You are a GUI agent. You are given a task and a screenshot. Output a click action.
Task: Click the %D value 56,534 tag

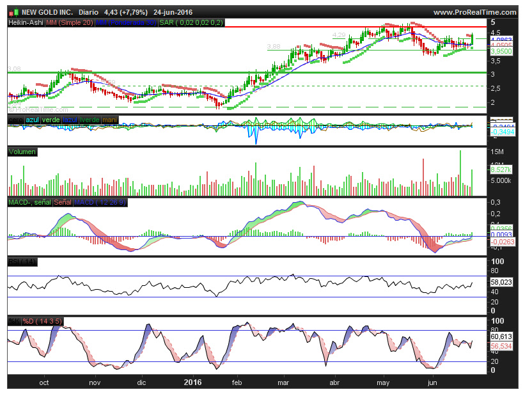pyautogui.click(x=501, y=346)
